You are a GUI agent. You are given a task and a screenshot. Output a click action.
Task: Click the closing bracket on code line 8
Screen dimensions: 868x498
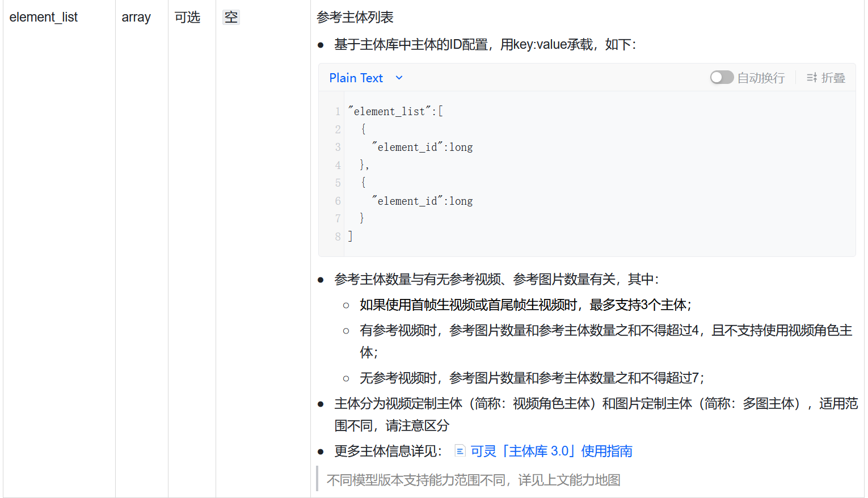[x=351, y=237]
